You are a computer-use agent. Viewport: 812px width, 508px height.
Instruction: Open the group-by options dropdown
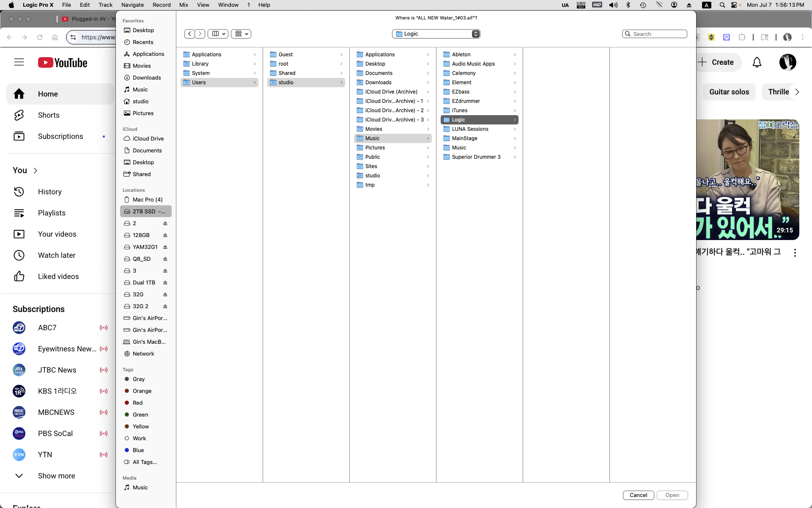coord(241,34)
